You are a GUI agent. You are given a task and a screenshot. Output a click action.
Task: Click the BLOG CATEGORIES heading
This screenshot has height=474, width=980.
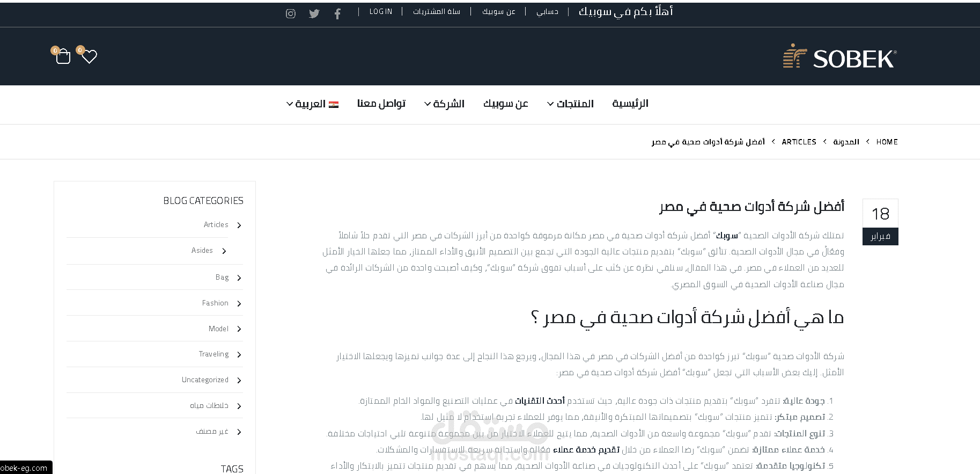[x=203, y=201]
